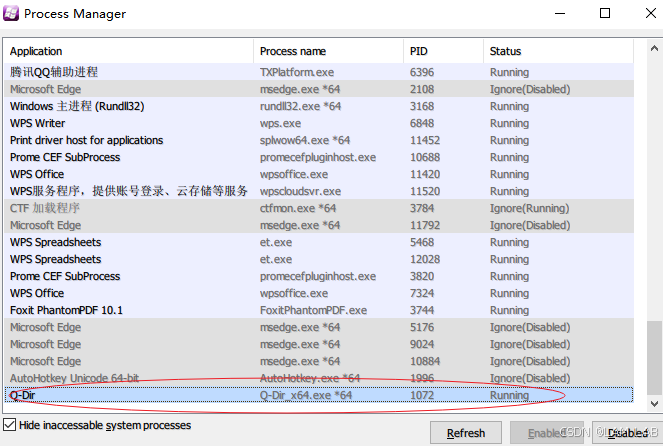Select Print driver host for applications row

pyautogui.click(x=319, y=140)
